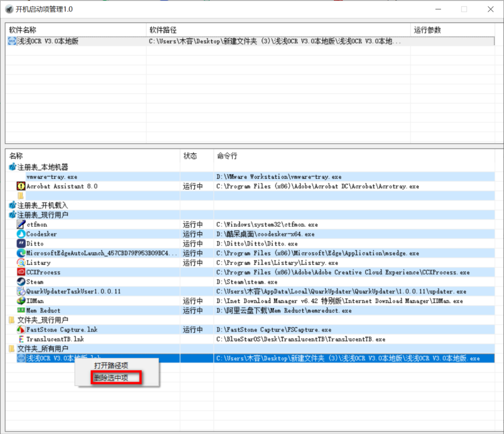The height and width of the screenshot is (434, 504).
Task: Click the 注册表_开机载入 registry group icon
Action: click(x=13, y=205)
